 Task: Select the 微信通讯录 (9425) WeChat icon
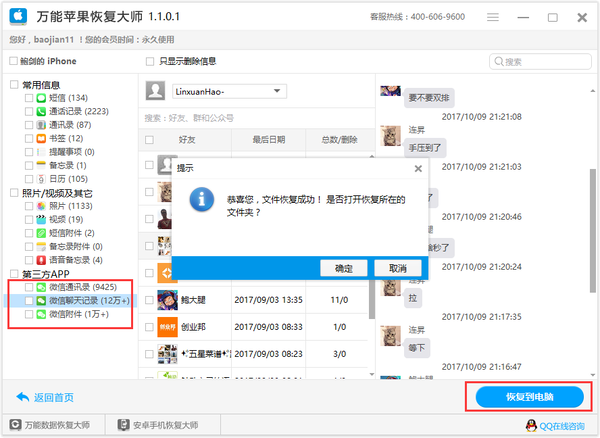pyautogui.click(x=41, y=287)
